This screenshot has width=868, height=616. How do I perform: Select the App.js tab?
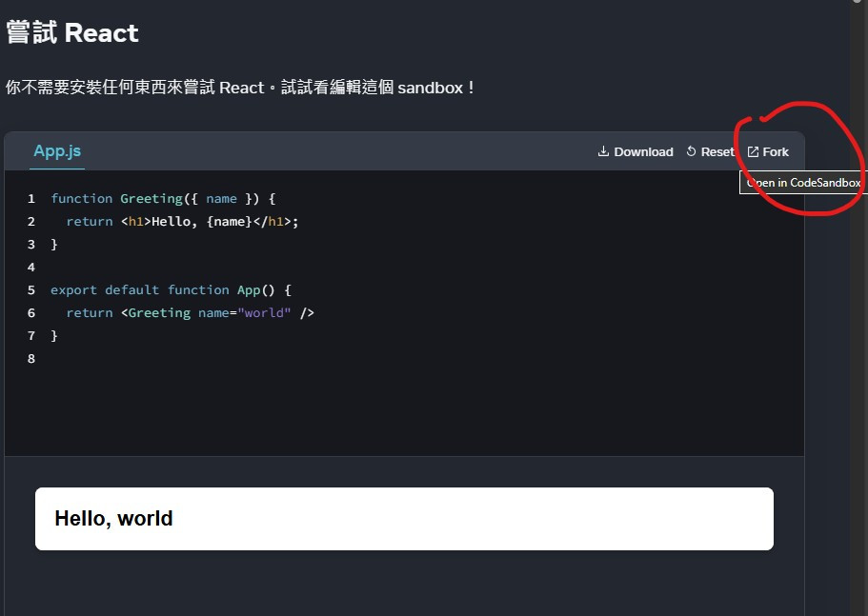[57, 151]
